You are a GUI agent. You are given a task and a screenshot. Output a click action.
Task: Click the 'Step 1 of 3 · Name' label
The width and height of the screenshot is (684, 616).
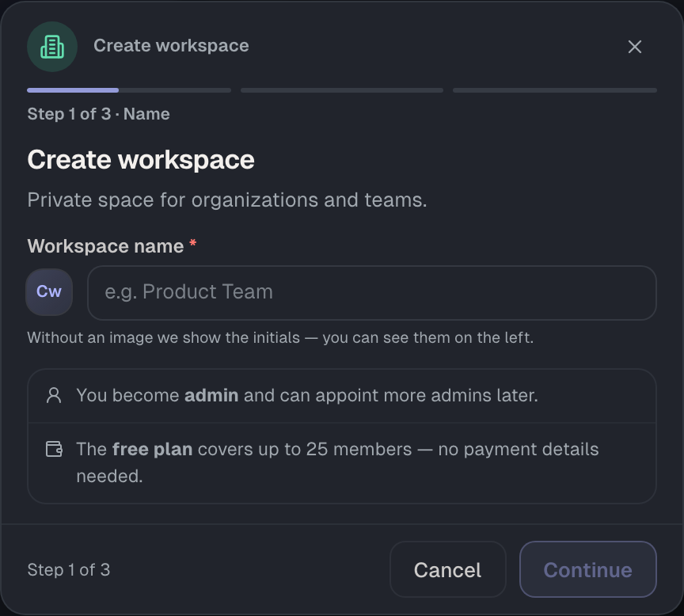coord(99,114)
